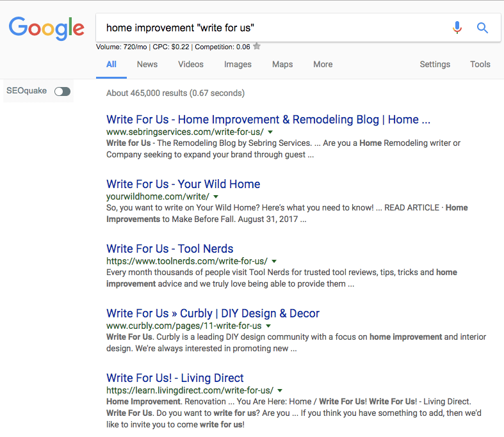Open search Tools
The image size is (504, 437).
tap(480, 64)
